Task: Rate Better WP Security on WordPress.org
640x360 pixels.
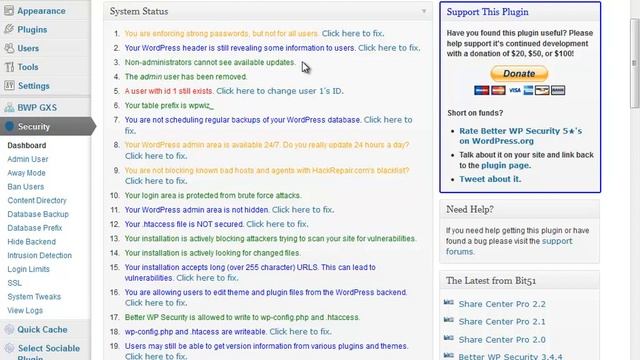Action: click(x=520, y=136)
